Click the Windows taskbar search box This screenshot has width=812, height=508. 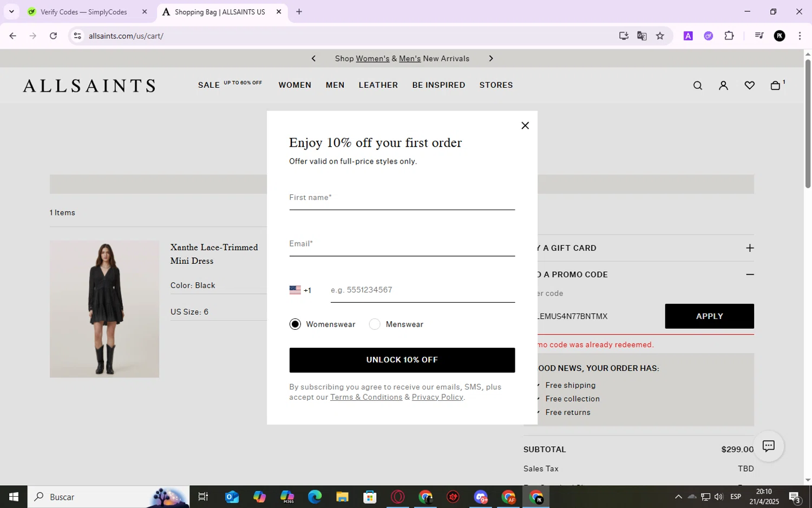[x=108, y=497]
